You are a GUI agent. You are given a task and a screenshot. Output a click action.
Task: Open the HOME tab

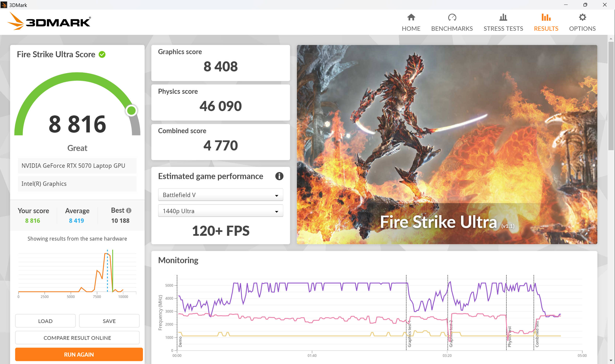(x=411, y=23)
